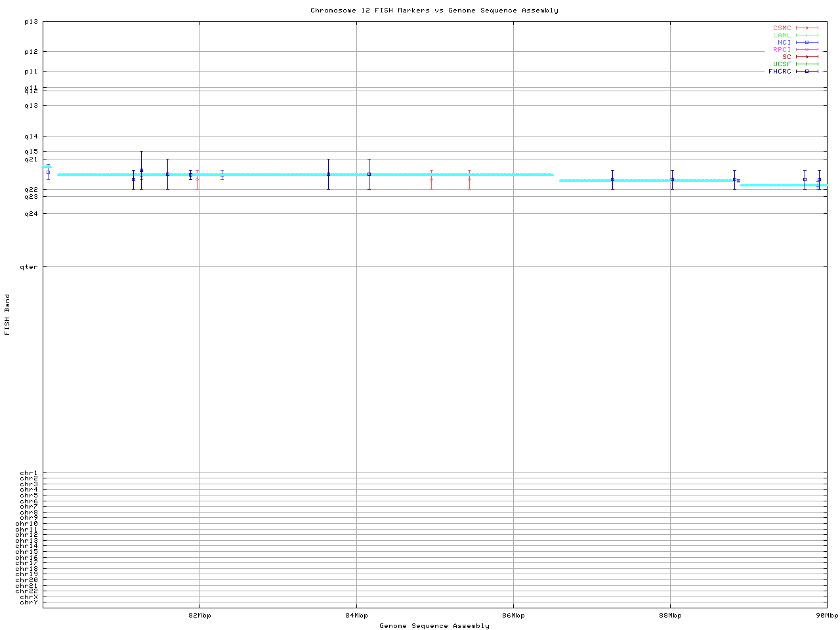The height and width of the screenshot is (630, 840).
Task: Click the FHCRC legend square marker
Action: point(807,72)
